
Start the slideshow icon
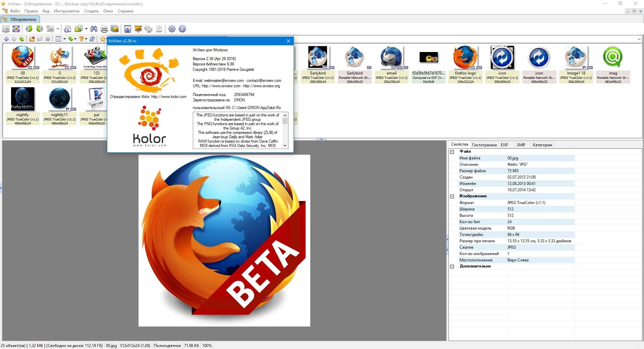click(x=138, y=29)
